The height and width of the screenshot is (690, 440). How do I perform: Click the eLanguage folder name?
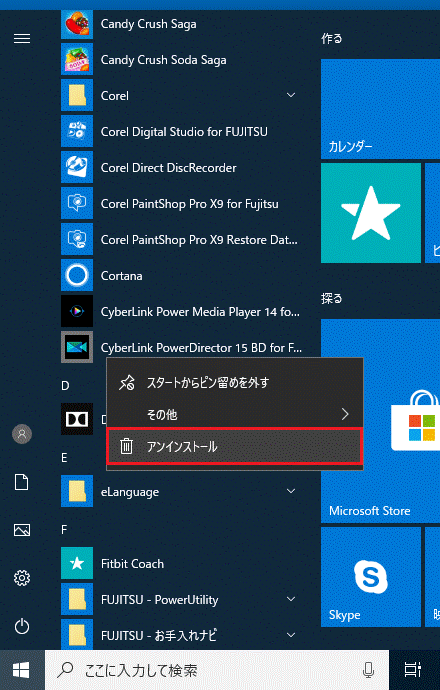[130, 492]
